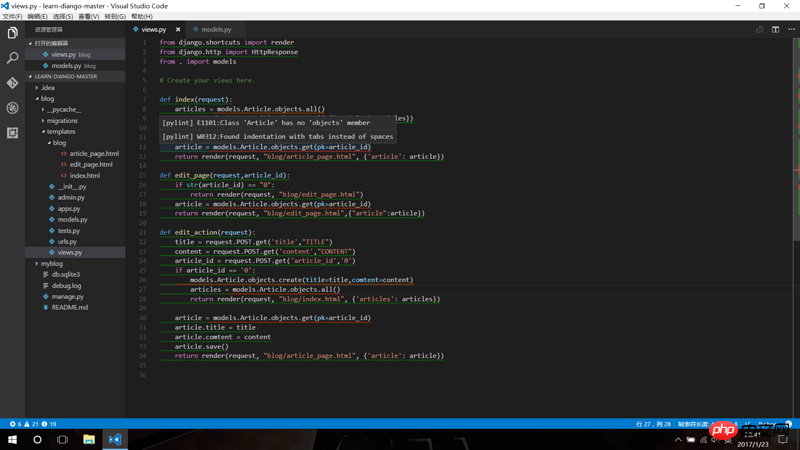Expand the .idea folder
The height and width of the screenshot is (450, 800).
coord(47,88)
